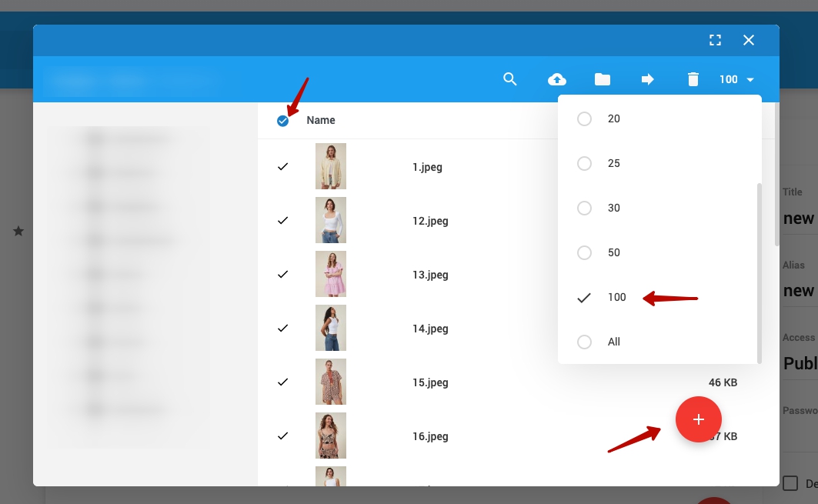Select the 20 items per page radio
Viewport: 818px width, 504px height.
tap(584, 119)
